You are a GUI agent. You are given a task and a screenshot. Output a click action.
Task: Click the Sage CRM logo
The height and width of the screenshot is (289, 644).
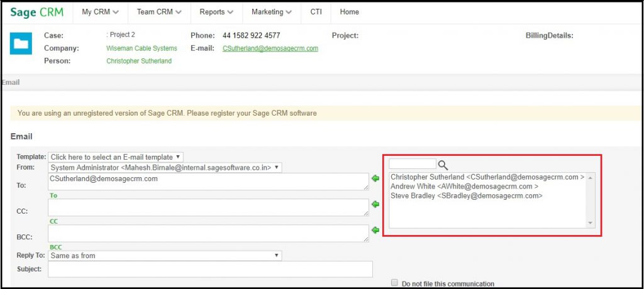[36, 13]
